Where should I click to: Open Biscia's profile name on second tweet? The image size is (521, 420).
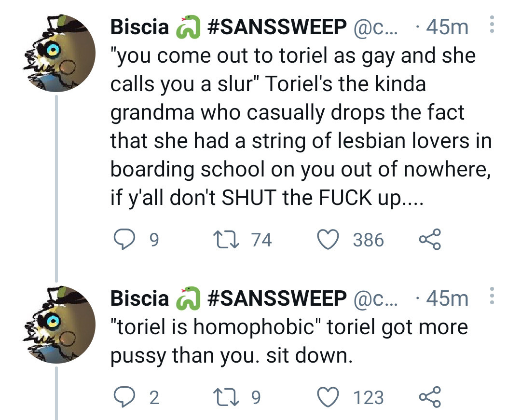tap(139, 299)
